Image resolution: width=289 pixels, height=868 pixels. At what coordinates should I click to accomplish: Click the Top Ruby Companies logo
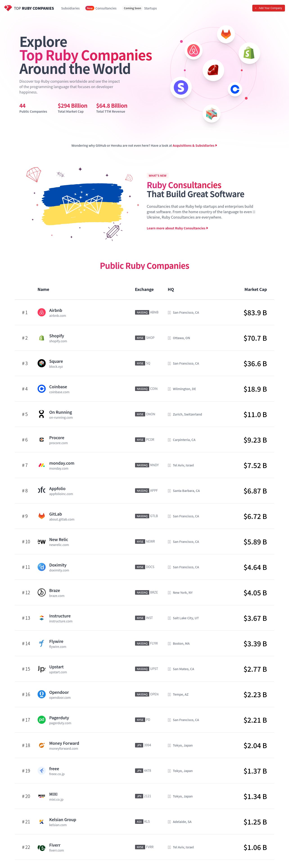point(29,8)
